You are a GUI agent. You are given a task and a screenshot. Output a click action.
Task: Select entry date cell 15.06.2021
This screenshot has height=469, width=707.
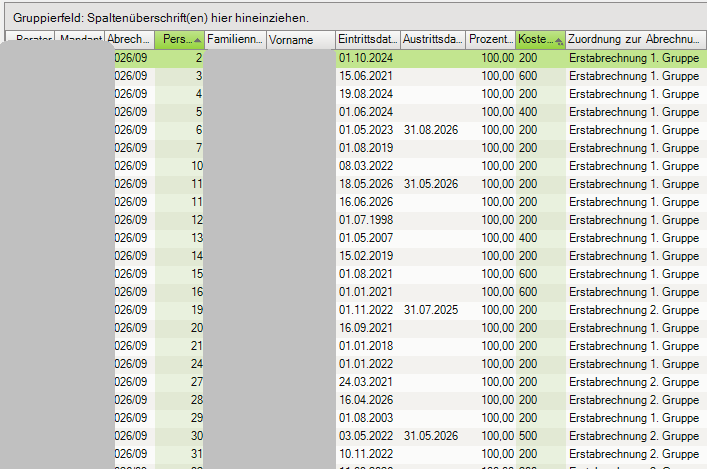[x=366, y=76]
